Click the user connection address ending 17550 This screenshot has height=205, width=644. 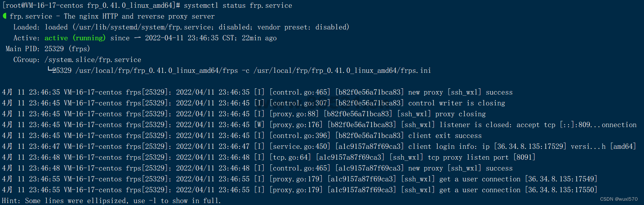(561, 190)
